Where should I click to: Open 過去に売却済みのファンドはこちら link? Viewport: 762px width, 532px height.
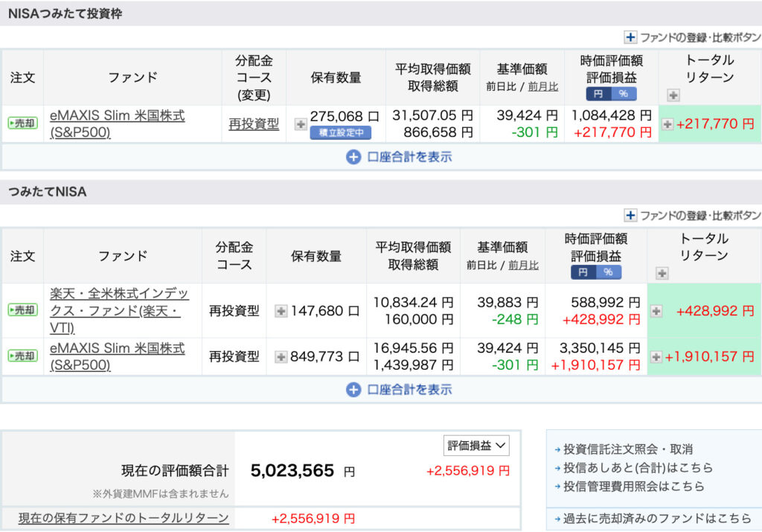[657, 519]
